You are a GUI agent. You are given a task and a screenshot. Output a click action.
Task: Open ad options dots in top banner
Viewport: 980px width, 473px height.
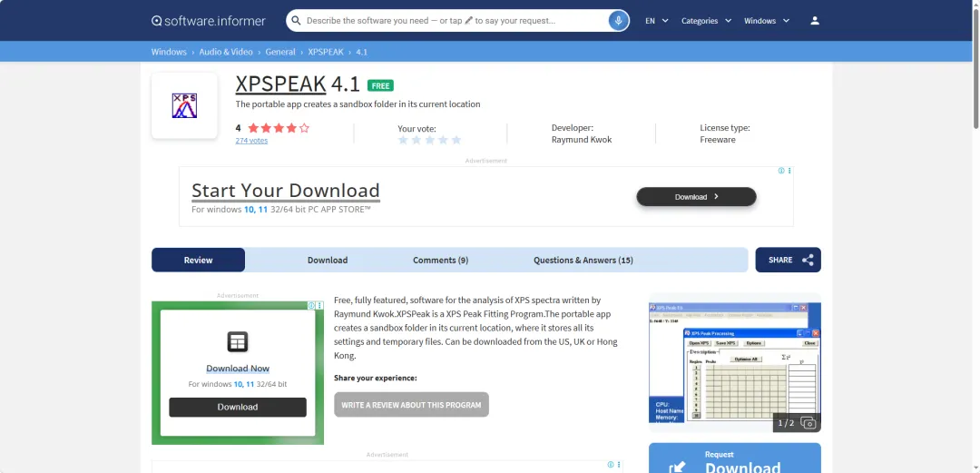click(789, 171)
